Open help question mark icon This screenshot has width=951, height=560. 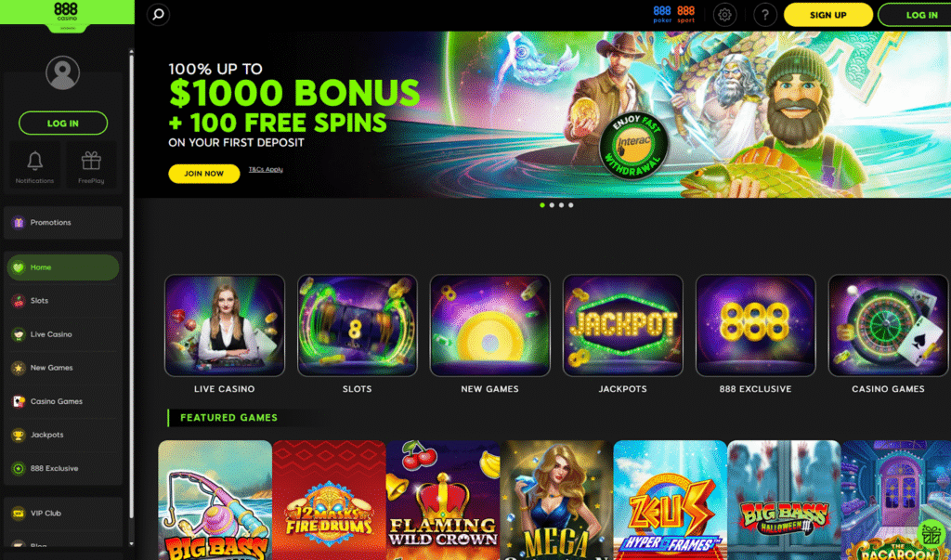(765, 15)
